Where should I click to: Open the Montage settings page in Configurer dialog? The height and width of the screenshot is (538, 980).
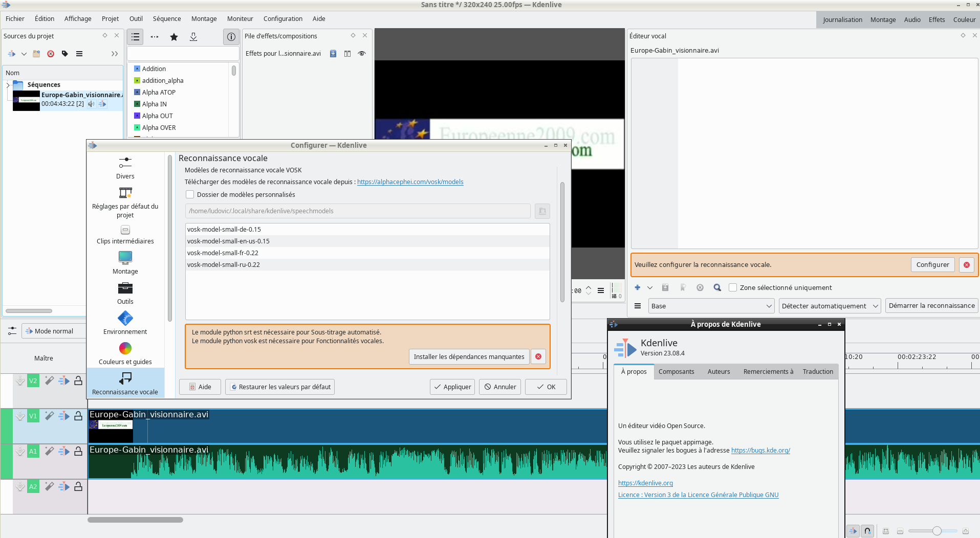[x=125, y=263]
